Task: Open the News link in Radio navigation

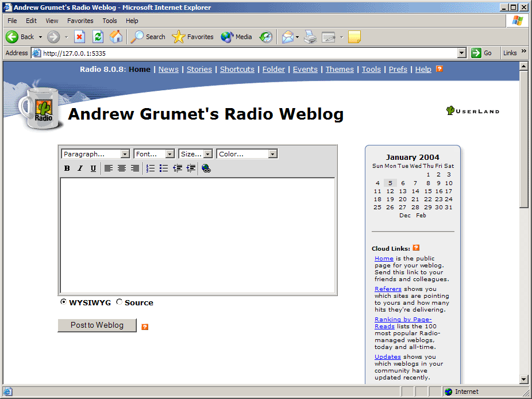Action: [x=168, y=69]
